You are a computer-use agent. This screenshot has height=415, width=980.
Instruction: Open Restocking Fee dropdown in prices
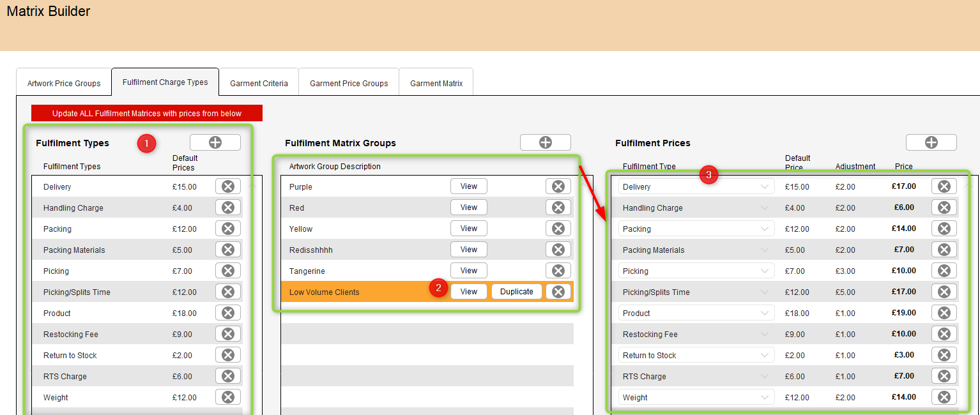coord(696,334)
